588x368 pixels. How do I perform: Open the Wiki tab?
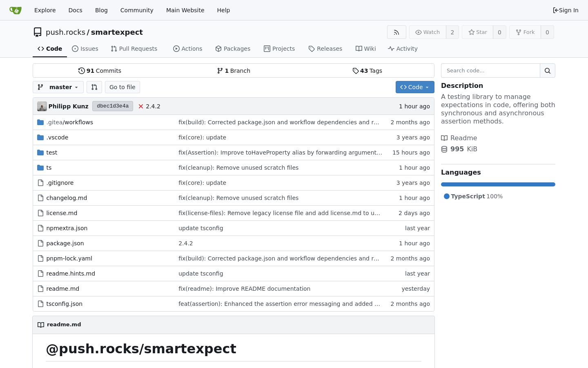366,49
